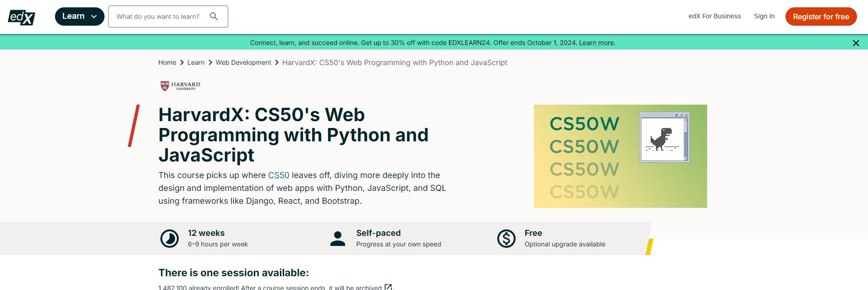Click the clock icon beside 12 weeks

click(x=169, y=238)
